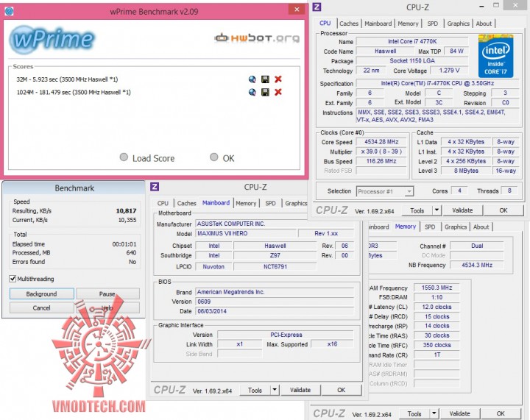
Task: Click Tools button in Memory CPU-Z window
Action: pyautogui.click(x=414, y=413)
